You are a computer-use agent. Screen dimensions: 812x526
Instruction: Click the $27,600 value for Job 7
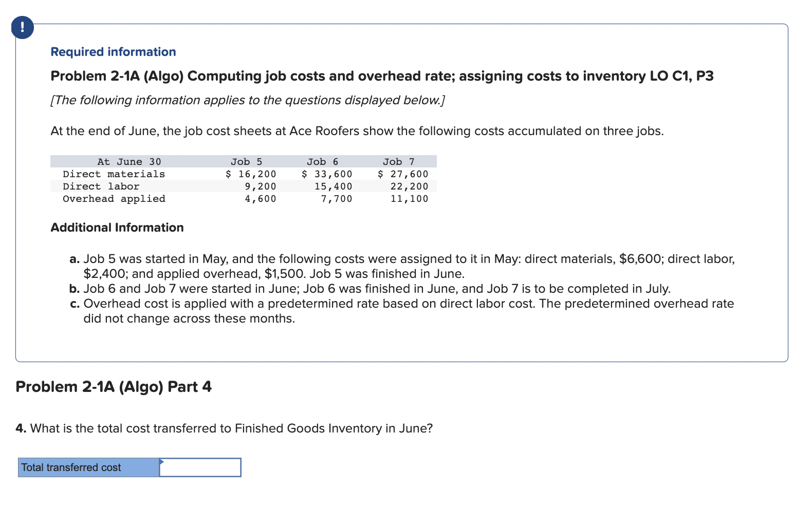click(x=403, y=174)
